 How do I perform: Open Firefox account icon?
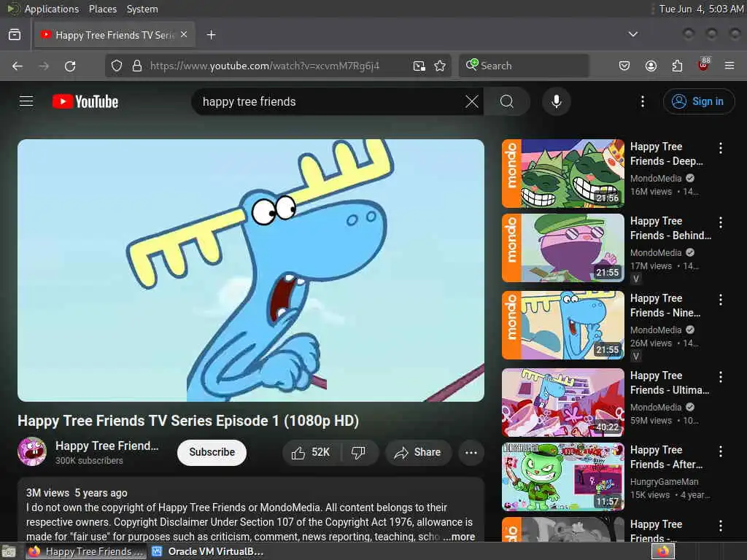(651, 66)
